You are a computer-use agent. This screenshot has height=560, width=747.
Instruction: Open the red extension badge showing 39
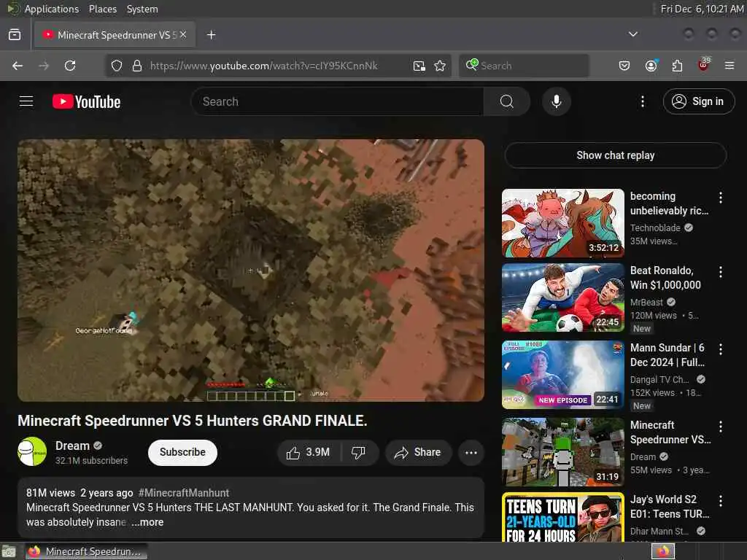[x=703, y=65]
